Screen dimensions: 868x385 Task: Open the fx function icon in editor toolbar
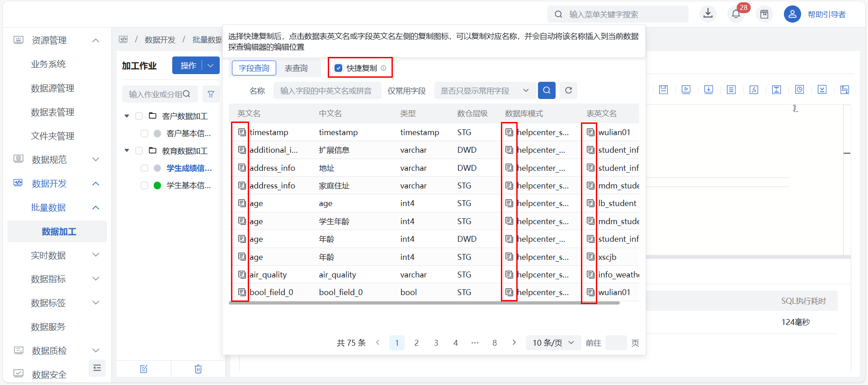point(754,89)
